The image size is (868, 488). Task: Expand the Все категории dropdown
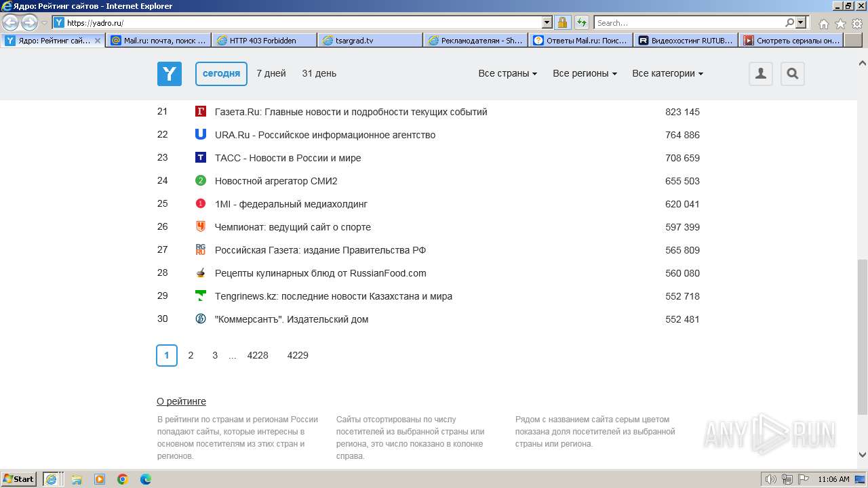point(668,73)
